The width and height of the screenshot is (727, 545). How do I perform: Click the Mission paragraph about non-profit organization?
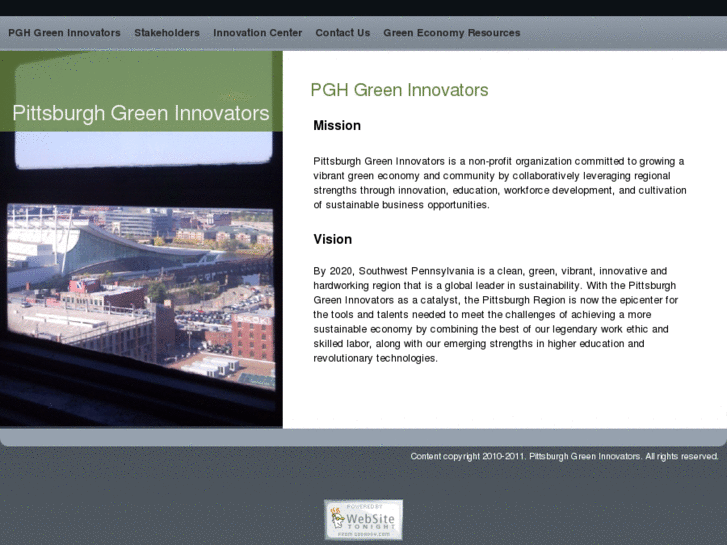pos(500,183)
